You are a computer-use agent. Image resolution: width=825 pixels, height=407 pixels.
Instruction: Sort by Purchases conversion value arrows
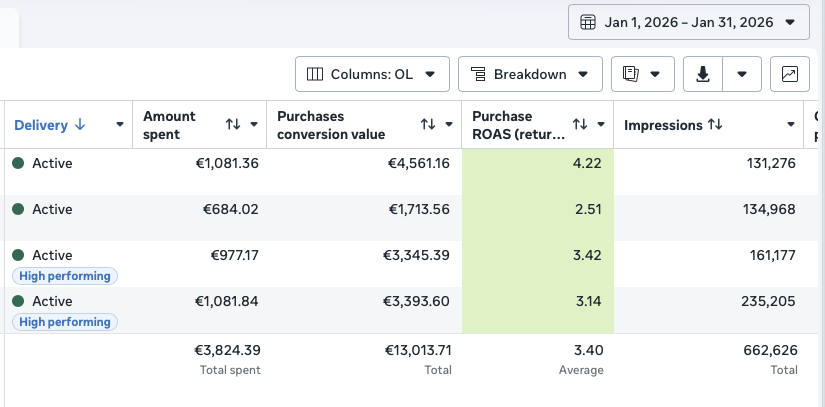coord(428,124)
